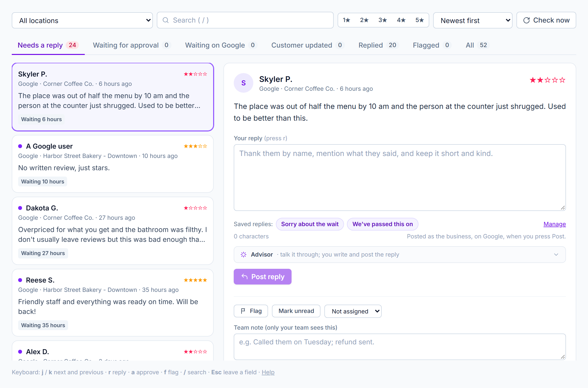Expand the Advisor panel chevron
The height and width of the screenshot is (388, 588).
pos(556,255)
